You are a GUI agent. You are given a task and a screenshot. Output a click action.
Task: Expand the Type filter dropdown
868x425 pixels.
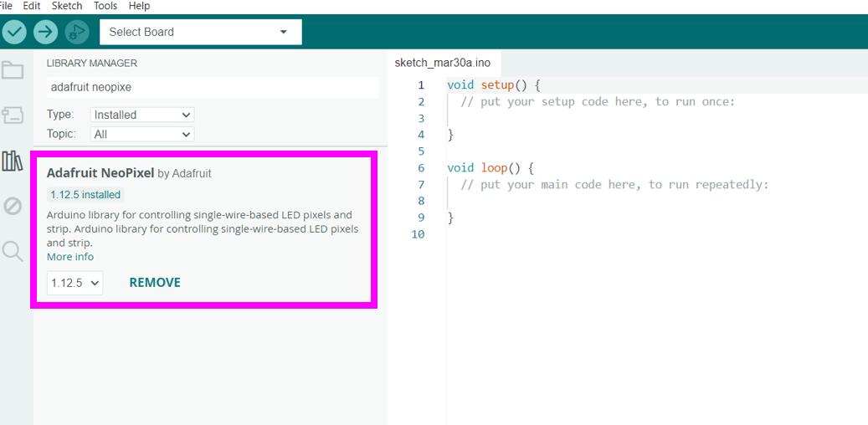tap(142, 115)
